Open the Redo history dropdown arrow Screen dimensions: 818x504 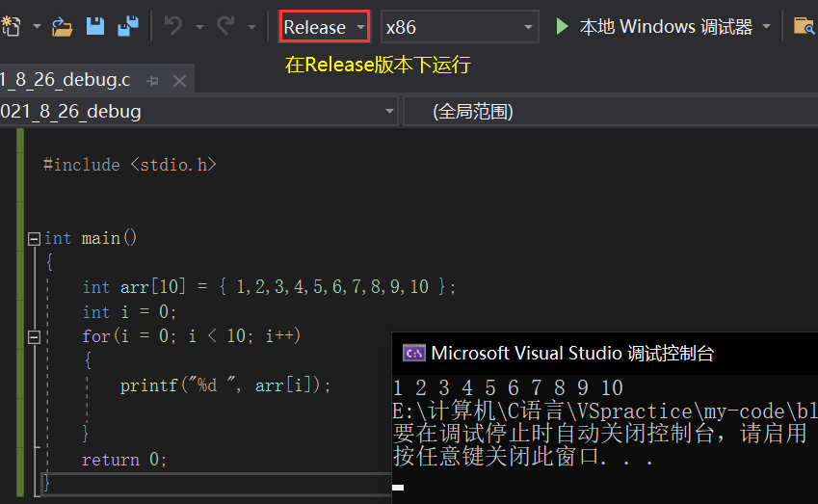[252, 27]
